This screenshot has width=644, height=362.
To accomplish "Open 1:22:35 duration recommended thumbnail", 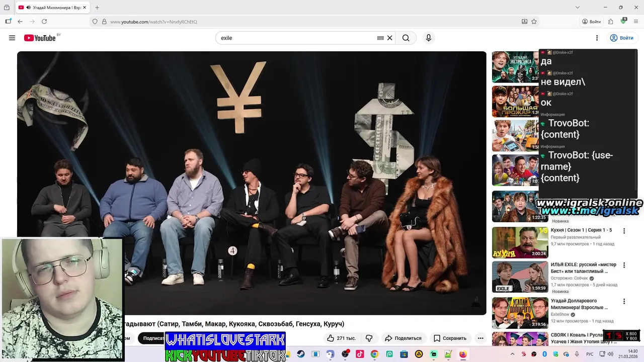I will click(520, 206).
